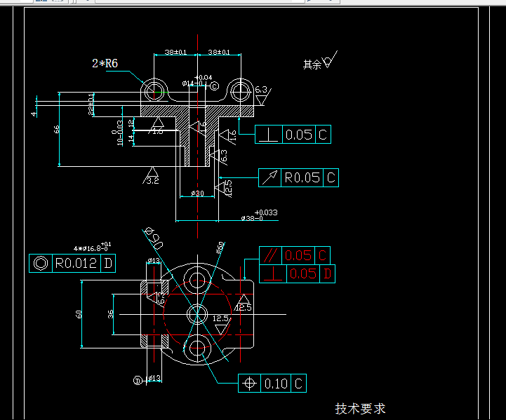Image resolution: width=506 pixels, height=420 pixels.
Task: Select the circled datum D marker
Action: point(138,380)
